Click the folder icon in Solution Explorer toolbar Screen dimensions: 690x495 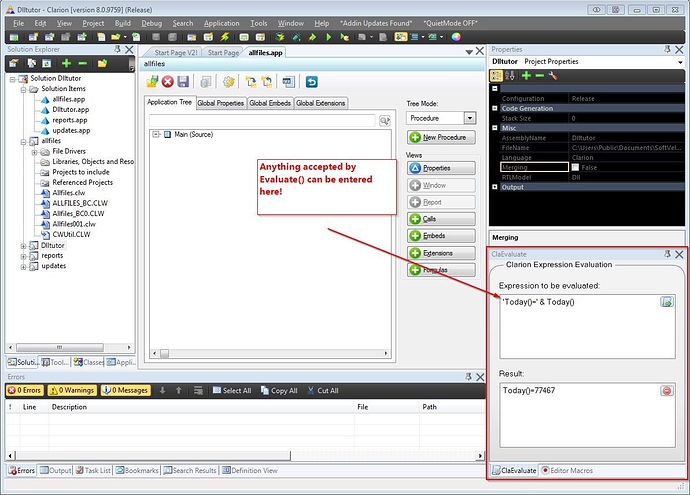pyautogui.click(x=102, y=63)
